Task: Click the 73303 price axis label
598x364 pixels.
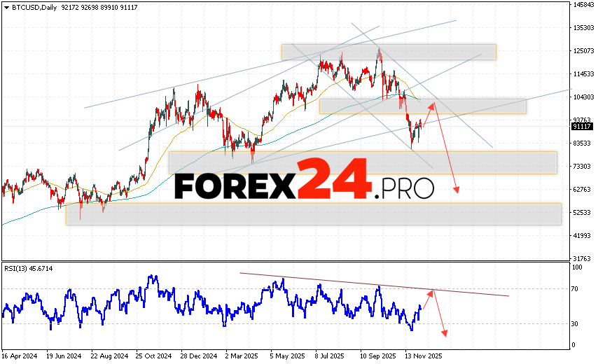Action: (x=582, y=166)
